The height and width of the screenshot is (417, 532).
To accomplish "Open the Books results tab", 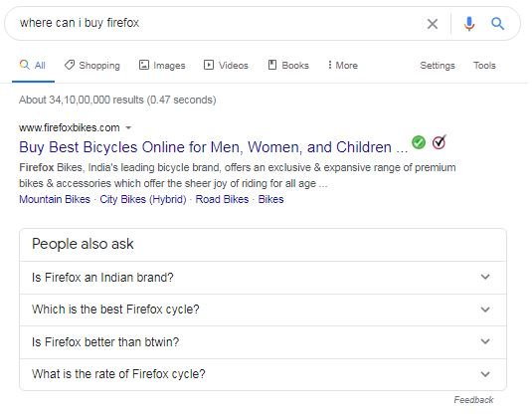I will pyautogui.click(x=288, y=66).
